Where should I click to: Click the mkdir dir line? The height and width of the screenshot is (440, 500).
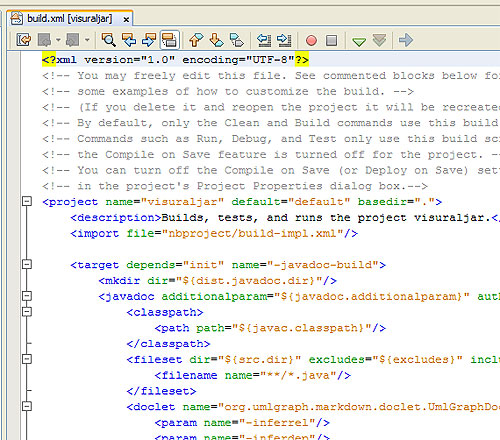pos(218,281)
